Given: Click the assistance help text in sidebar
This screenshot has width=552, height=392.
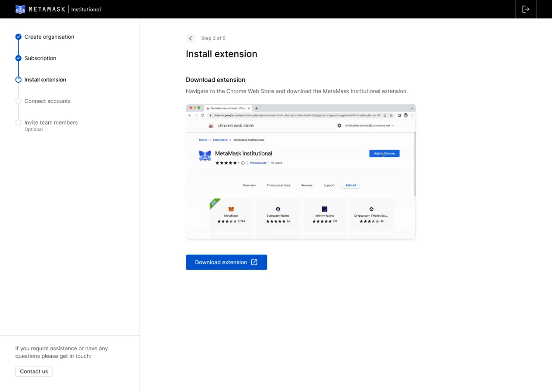Looking at the screenshot, I should (x=62, y=352).
